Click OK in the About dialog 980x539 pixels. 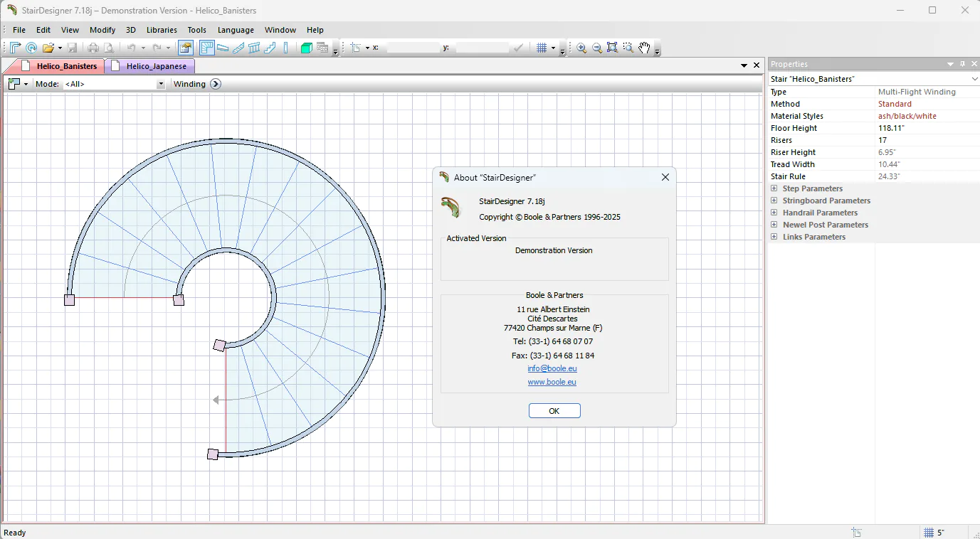(554, 411)
